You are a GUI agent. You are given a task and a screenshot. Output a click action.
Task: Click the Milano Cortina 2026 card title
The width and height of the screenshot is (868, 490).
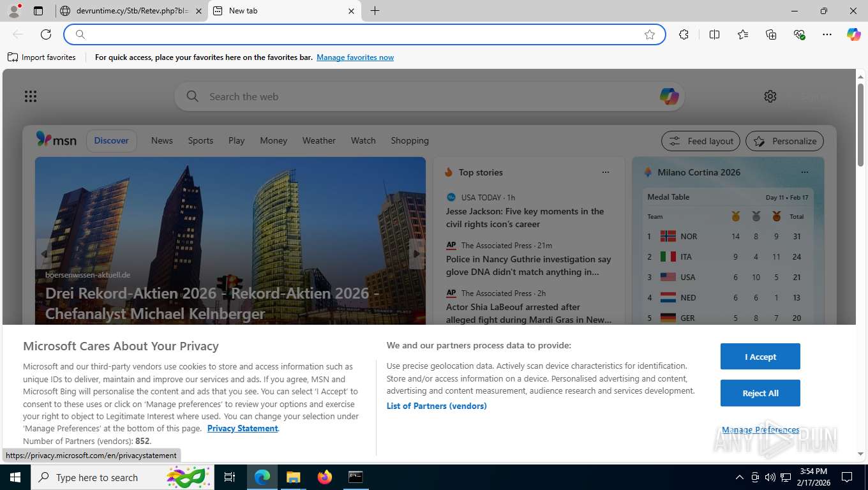[699, 172]
